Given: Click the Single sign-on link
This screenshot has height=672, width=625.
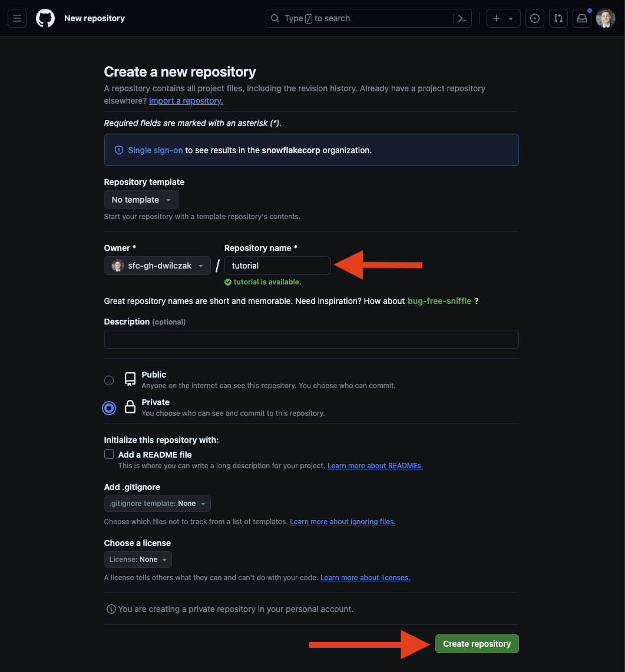Looking at the screenshot, I should click(x=155, y=150).
